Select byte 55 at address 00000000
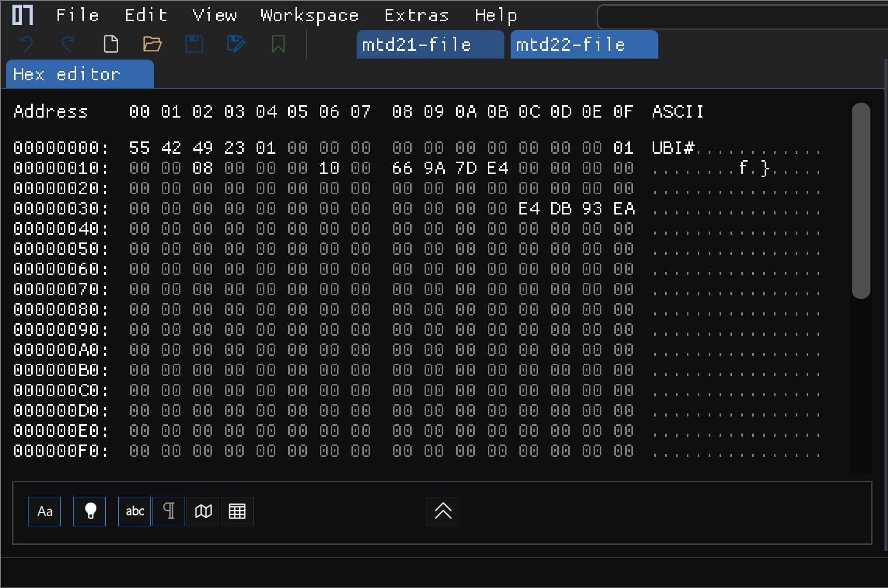888x588 pixels. [139, 148]
